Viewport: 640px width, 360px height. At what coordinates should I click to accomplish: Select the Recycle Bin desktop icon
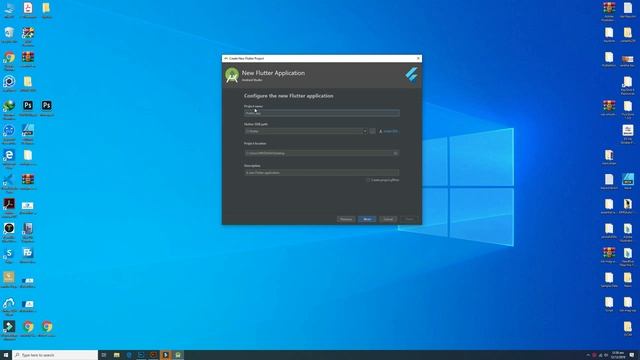tap(9, 35)
